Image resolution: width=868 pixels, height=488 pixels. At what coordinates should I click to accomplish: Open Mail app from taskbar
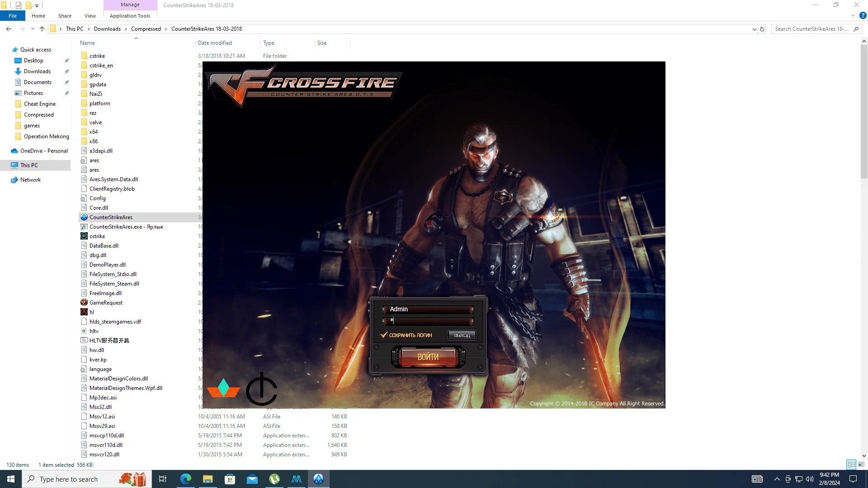click(252, 479)
